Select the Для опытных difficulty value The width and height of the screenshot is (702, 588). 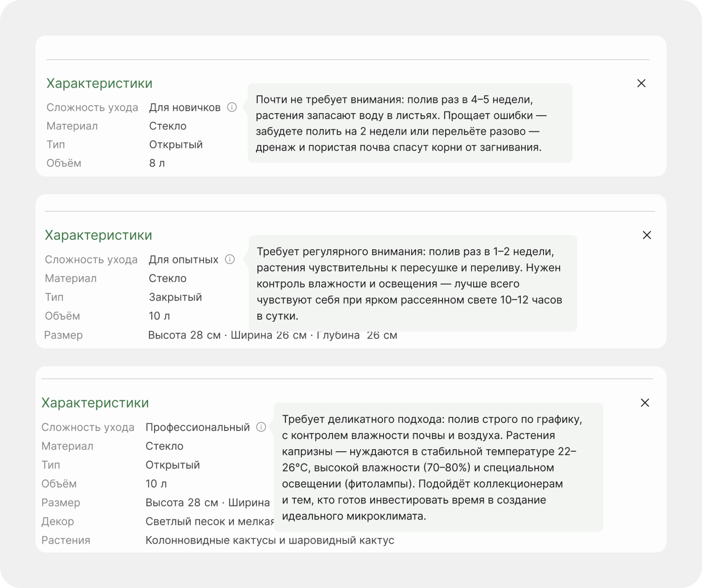pyautogui.click(x=183, y=260)
